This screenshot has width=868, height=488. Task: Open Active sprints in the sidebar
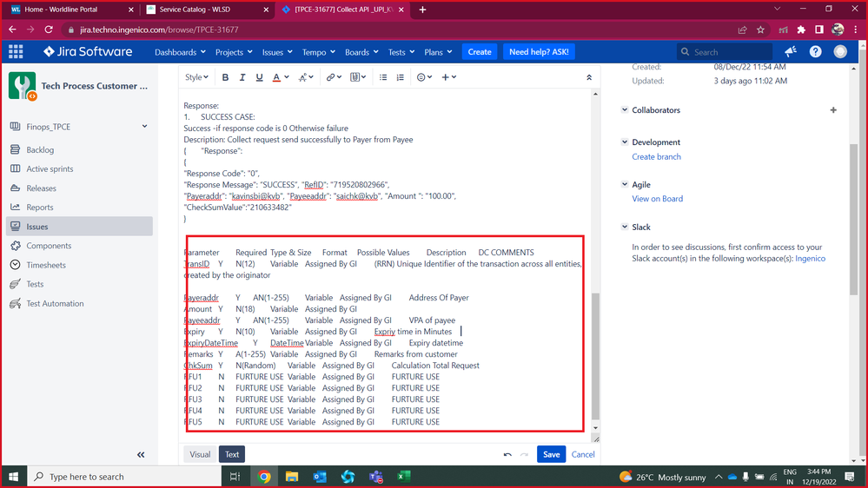click(x=50, y=168)
